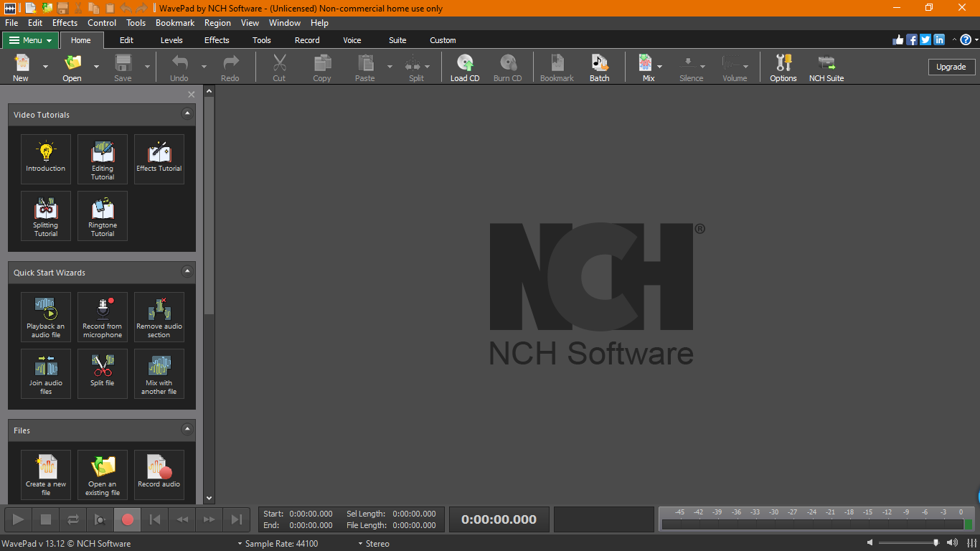Collapse the Video Tutorials section

[x=187, y=113]
